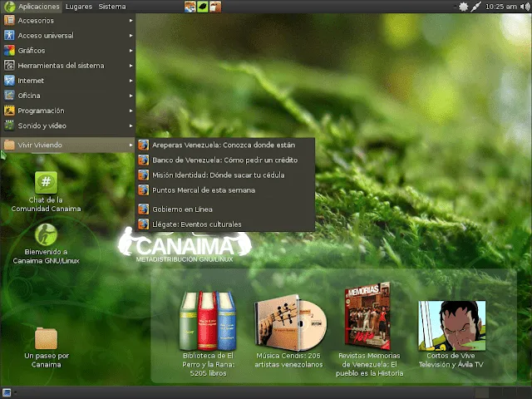This screenshot has width=532, height=399.
Task: Click the gear-shaped tray icon
Action: click(463, 7)
